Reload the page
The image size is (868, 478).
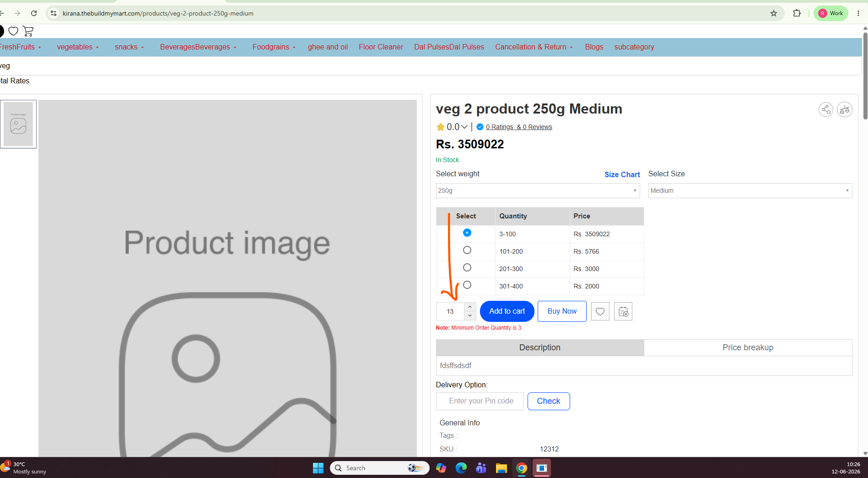pyautogui.click(x=34, y=13)
